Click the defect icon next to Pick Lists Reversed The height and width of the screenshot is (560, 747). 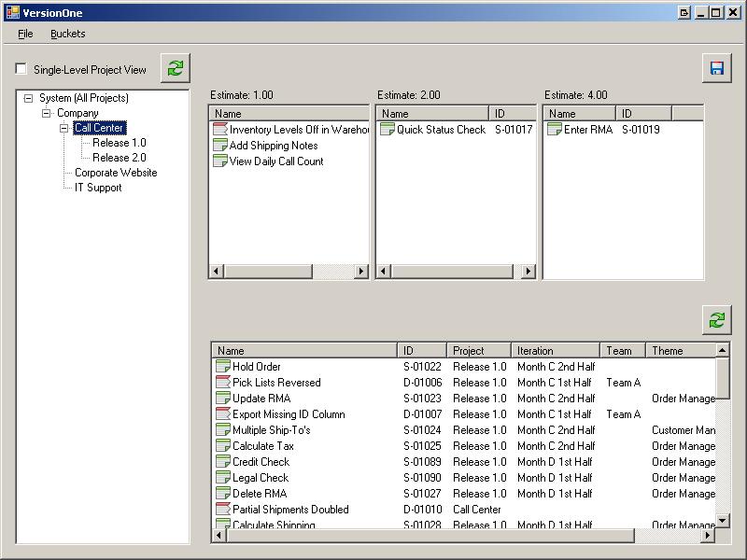[x=223, y=382]
